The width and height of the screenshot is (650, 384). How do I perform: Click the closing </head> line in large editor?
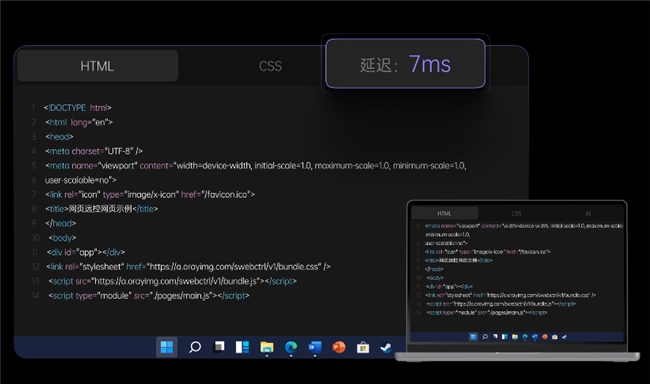pyautogui.click(x=61, y=224)
